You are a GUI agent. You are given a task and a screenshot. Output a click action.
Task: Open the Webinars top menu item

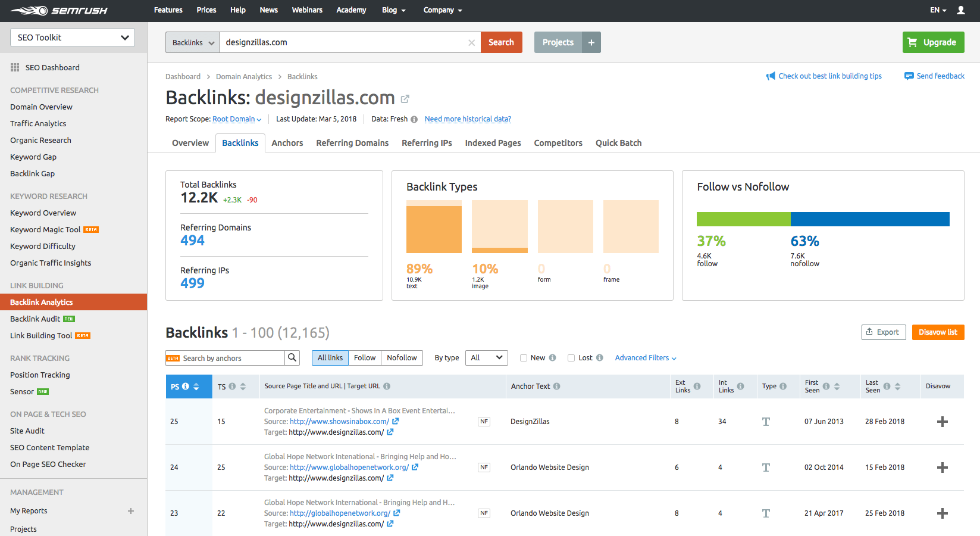pos(307,10)
